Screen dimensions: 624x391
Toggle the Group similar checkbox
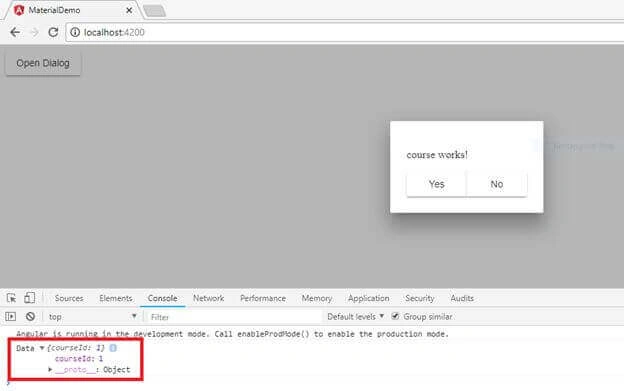point(395,316)
